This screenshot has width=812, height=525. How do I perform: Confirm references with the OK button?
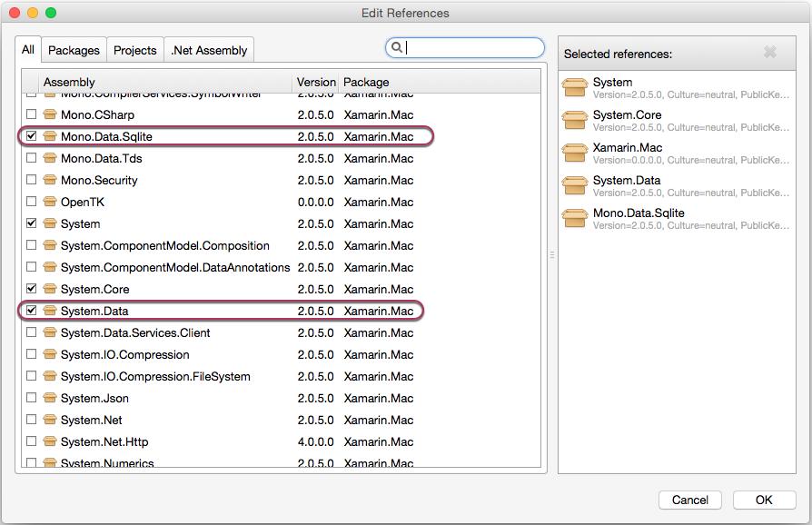[x=764, y=500]
